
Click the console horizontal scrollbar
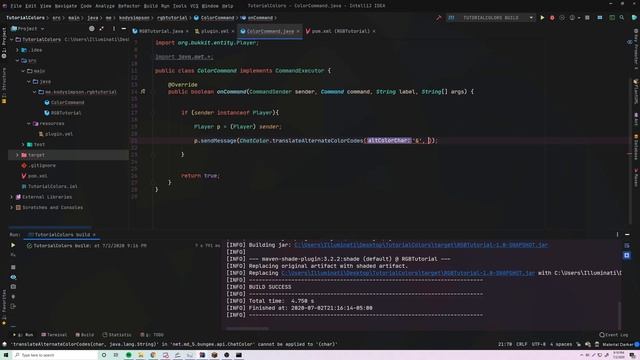(247, 328)
